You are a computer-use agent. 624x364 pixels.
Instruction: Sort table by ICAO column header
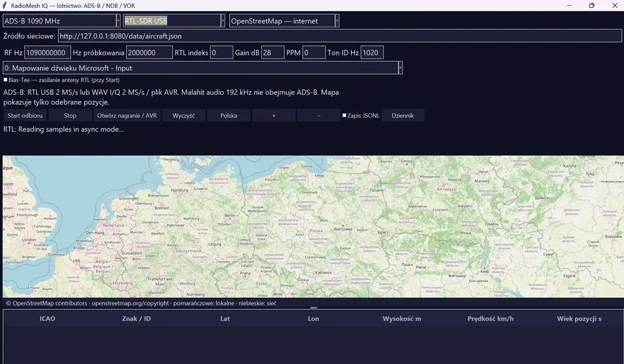coord(47,318)
